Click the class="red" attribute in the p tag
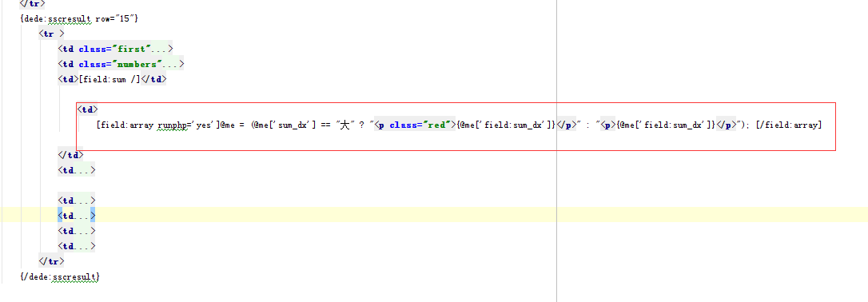The image size is (868, 302). (x=418, y=125)
